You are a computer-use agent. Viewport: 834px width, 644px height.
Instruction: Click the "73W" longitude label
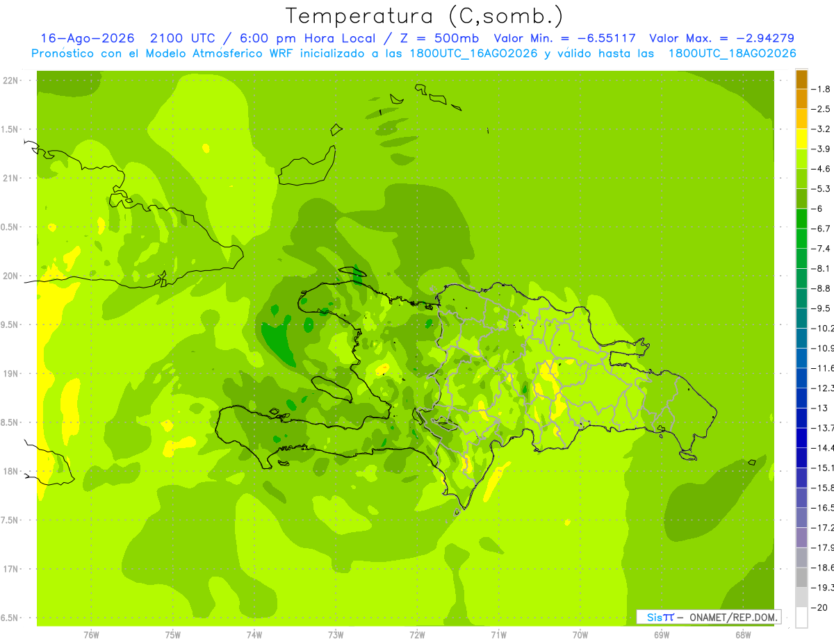coord(336,634)
